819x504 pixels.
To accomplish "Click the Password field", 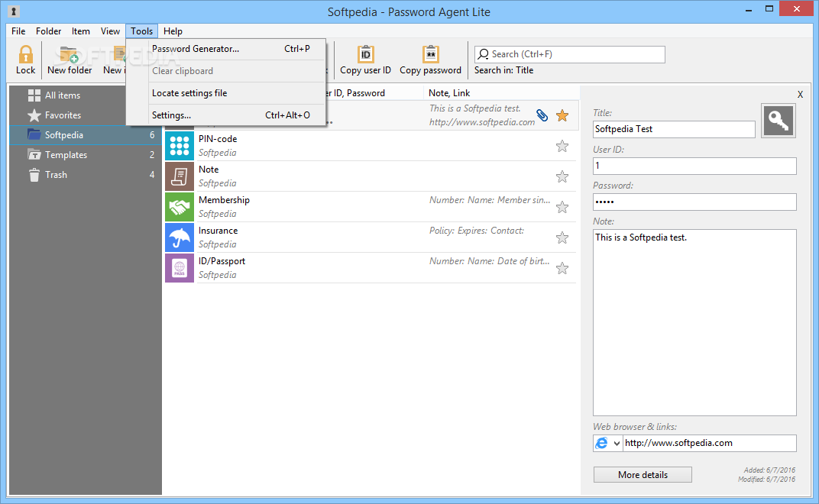I will (x=694, y=202).
